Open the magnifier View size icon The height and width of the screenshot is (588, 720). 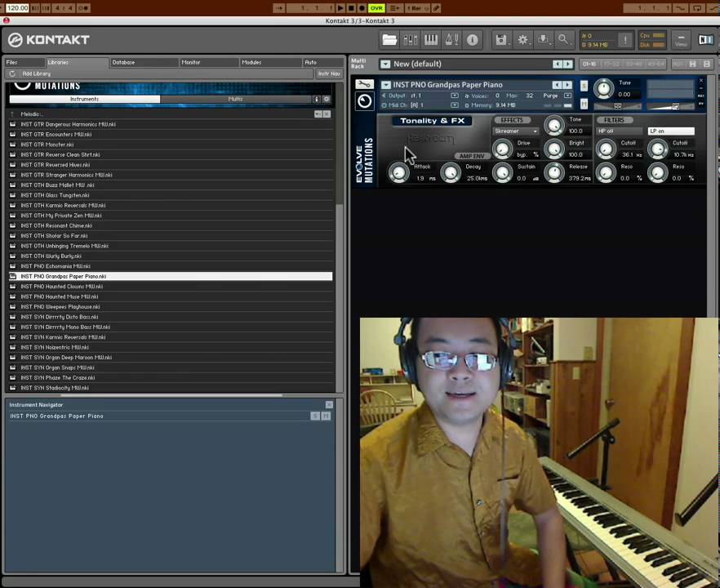563,40
